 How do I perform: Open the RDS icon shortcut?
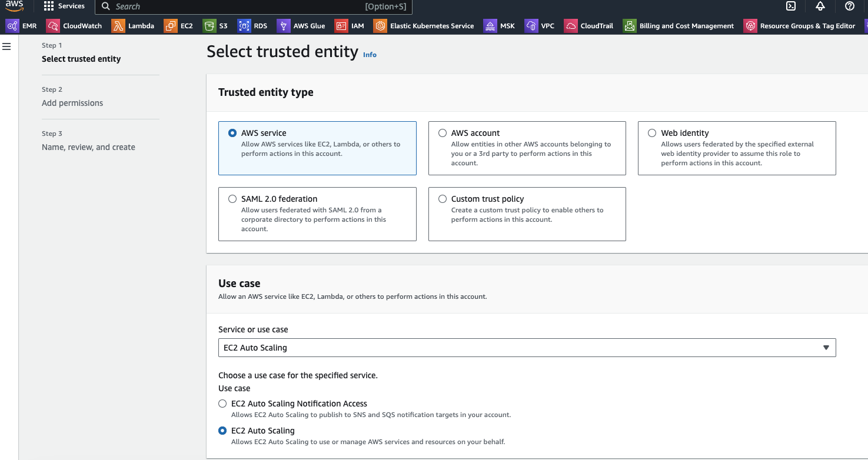[x=244, y=26]
